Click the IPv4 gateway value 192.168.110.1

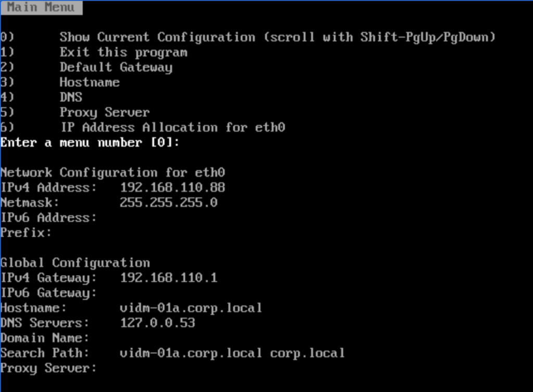pyautogui.click(x=169, y=278)
